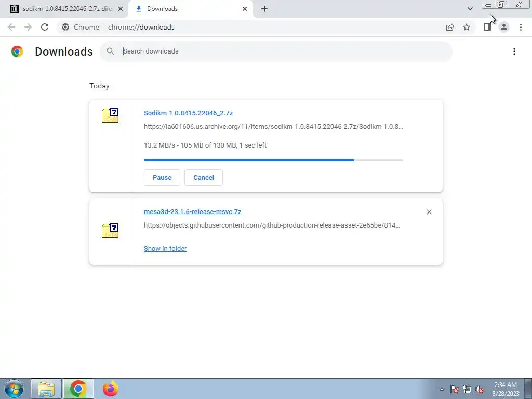Cancel the Sodikm download
Image resolution: width=532 pixels, height=399 pixels.
click(204, 178)
